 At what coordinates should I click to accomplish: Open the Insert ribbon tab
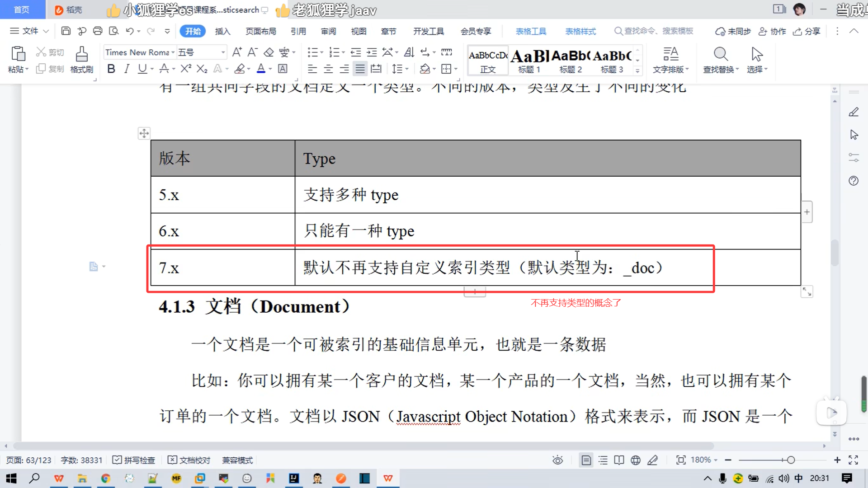tap(222, 31)
